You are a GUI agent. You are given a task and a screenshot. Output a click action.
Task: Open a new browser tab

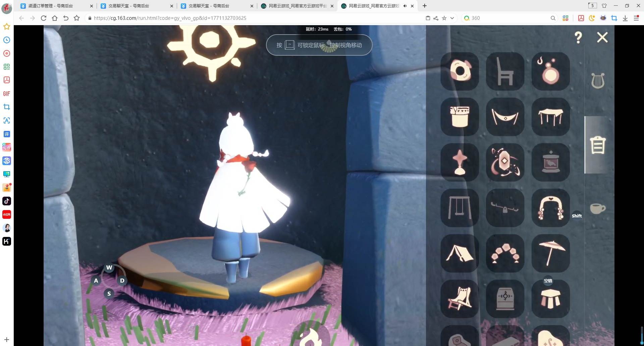(425, 6)
